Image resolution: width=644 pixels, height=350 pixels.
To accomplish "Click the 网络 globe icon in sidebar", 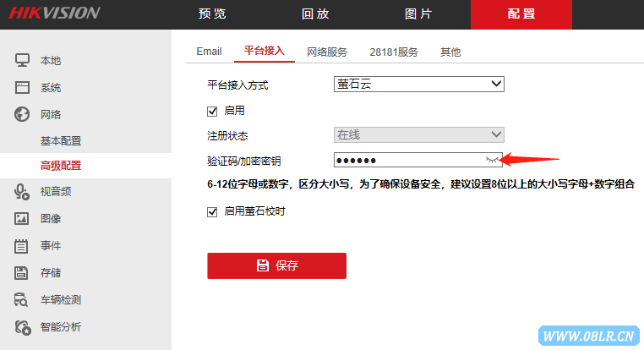I will click(23, 114).
